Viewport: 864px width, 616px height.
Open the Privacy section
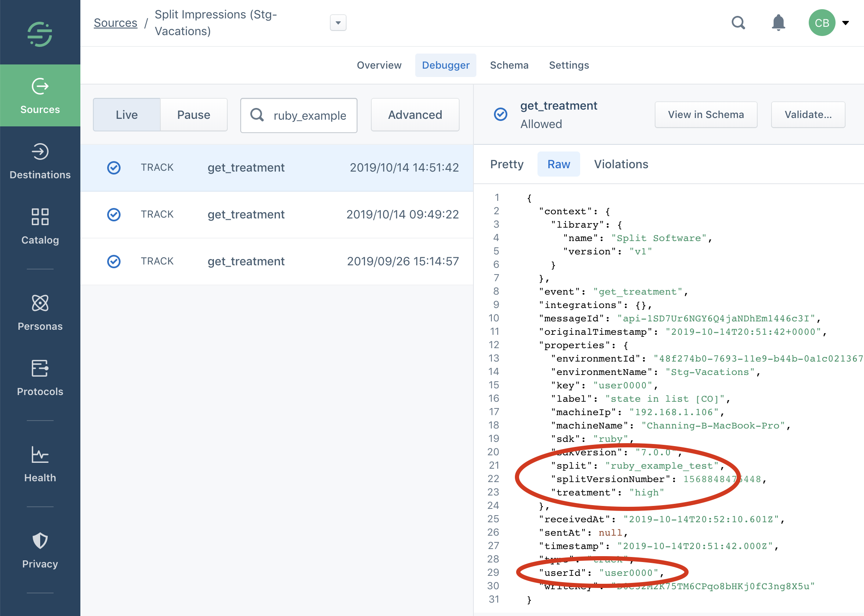(40, 550)
